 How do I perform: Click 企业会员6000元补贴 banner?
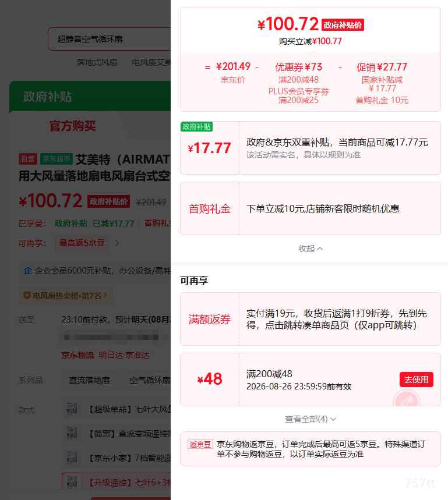pos(94,271)
